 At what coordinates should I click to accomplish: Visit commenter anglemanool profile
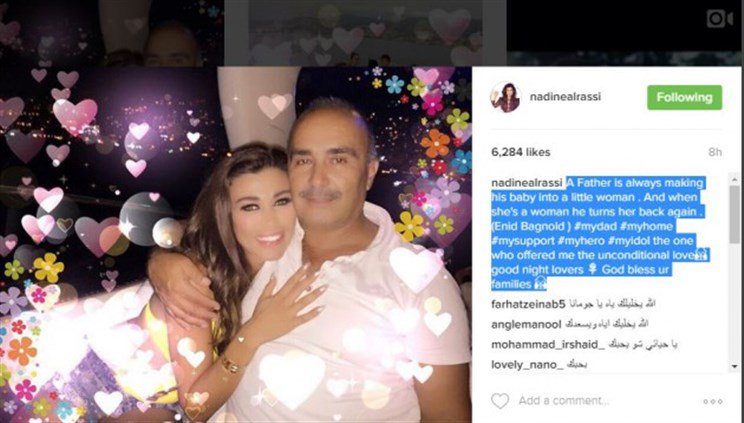pos(526,325)
